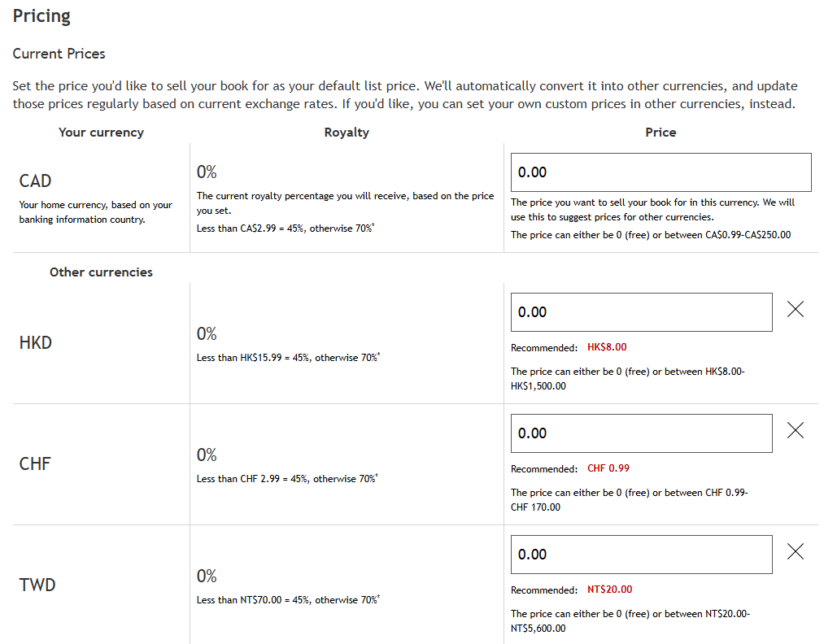Click the CAD price input field
The height and width of the screenshot is (644, 824).
[x=661, y=172]
